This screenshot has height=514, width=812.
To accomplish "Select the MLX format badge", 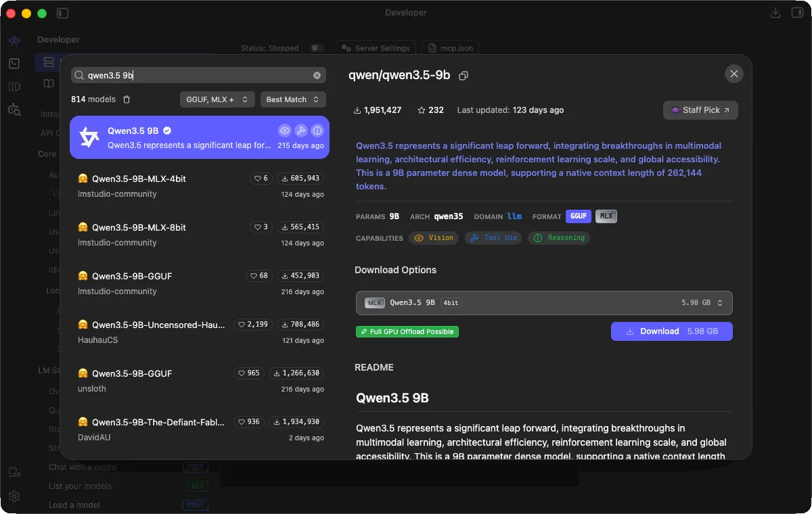I will [606, 216].
